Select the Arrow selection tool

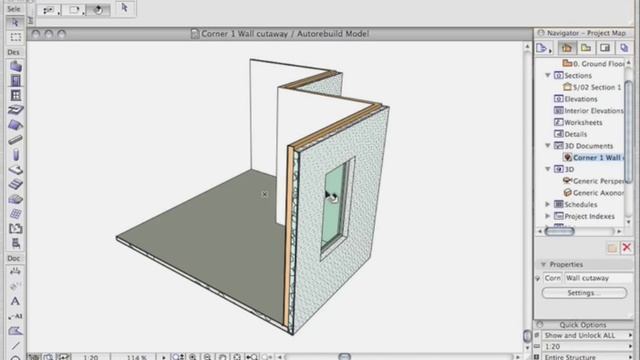coord(15,23)
